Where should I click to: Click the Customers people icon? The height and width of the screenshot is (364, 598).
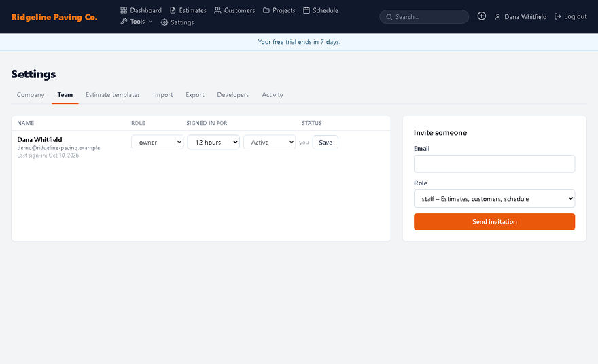[217, 10]
